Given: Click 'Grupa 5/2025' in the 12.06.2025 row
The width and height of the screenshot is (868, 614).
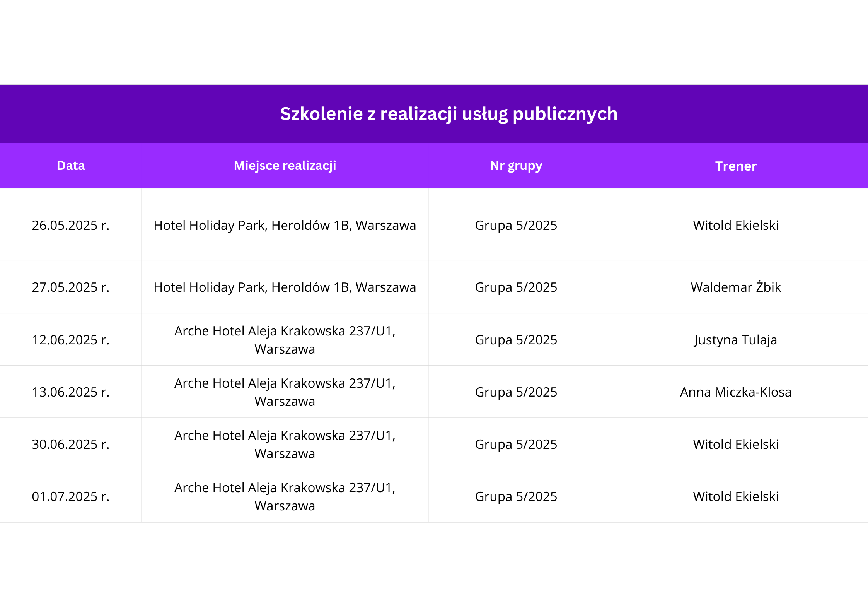Looking at the screenshot, I should [516, 340].
